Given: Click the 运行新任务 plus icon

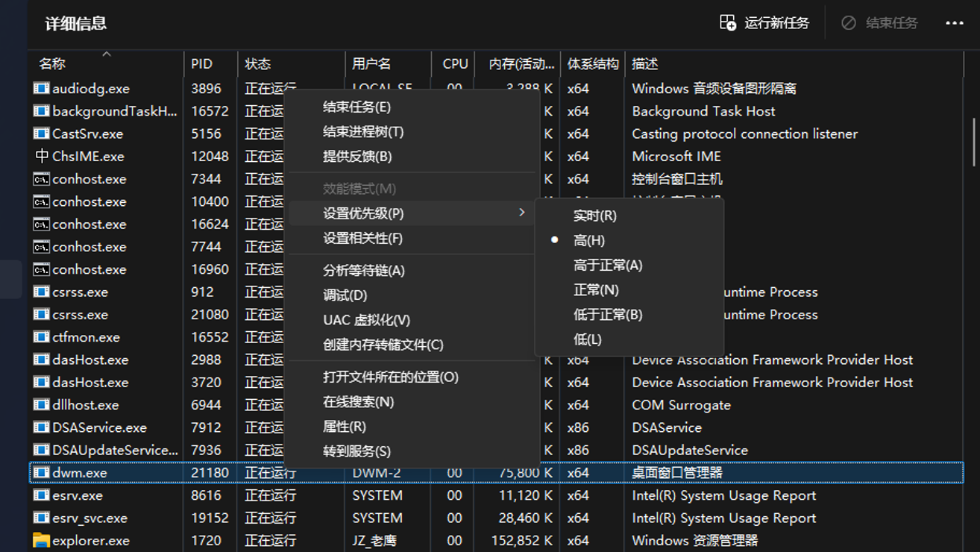Looking at the screenshot, I should coord(726,23).
